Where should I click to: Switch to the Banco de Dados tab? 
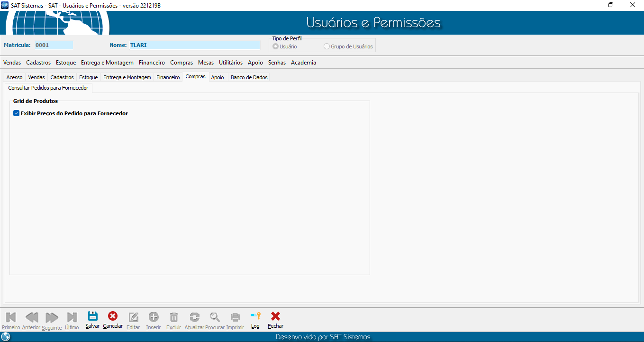[249, 77]
